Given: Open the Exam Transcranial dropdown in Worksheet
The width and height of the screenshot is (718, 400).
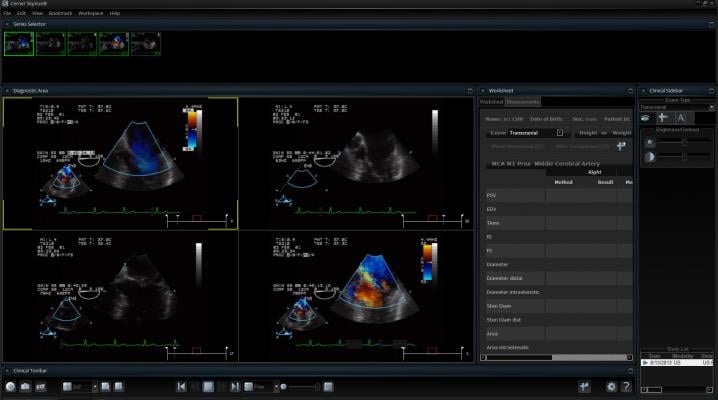Looking at the screenshot, I should click(560, 132).
